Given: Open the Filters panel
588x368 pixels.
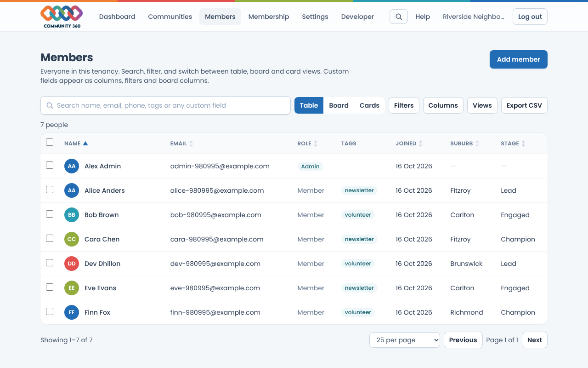Looking at the screenshot, I should (404, 105).
